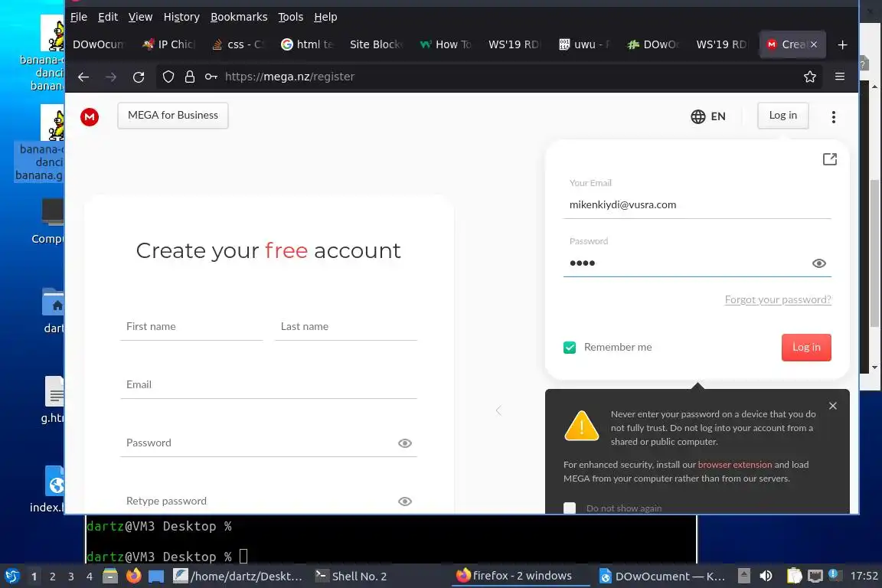Open the Help menu
The width and height of the screenshot is (882, 588).
(325, 17)
